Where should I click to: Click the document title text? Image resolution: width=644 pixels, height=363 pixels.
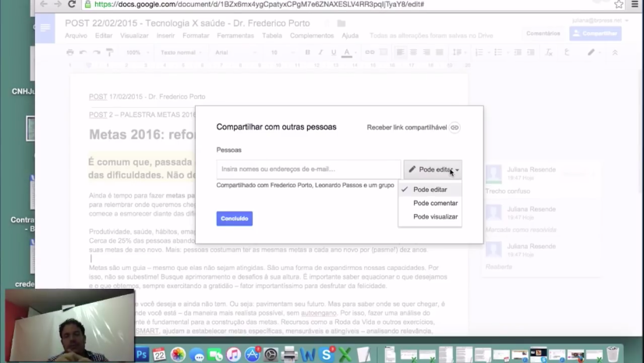[187, 23]
